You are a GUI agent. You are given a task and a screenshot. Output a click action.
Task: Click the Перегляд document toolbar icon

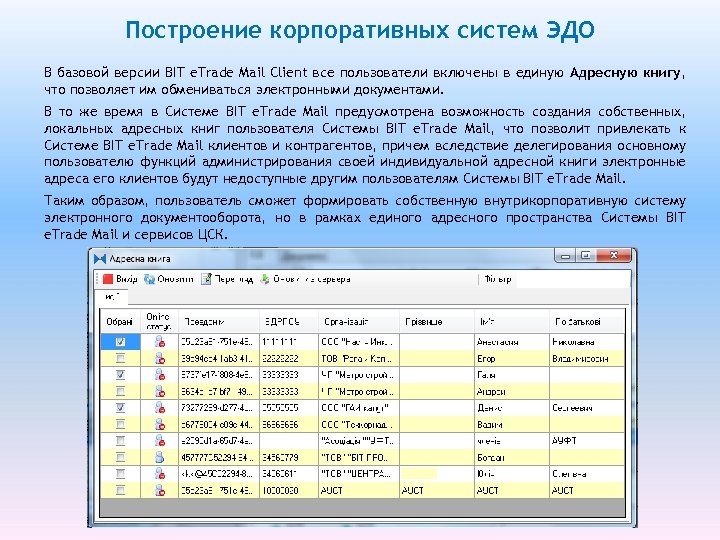pos(206,279)
